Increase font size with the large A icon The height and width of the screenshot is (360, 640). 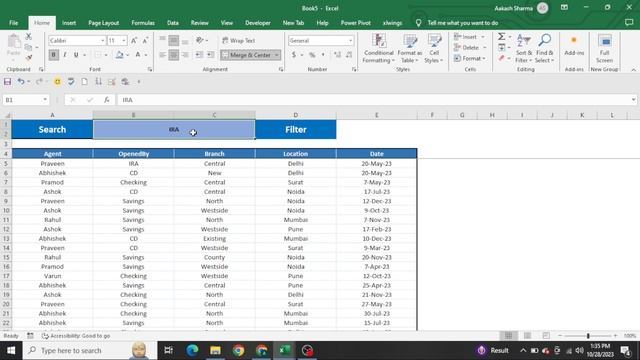click(134, 40)
